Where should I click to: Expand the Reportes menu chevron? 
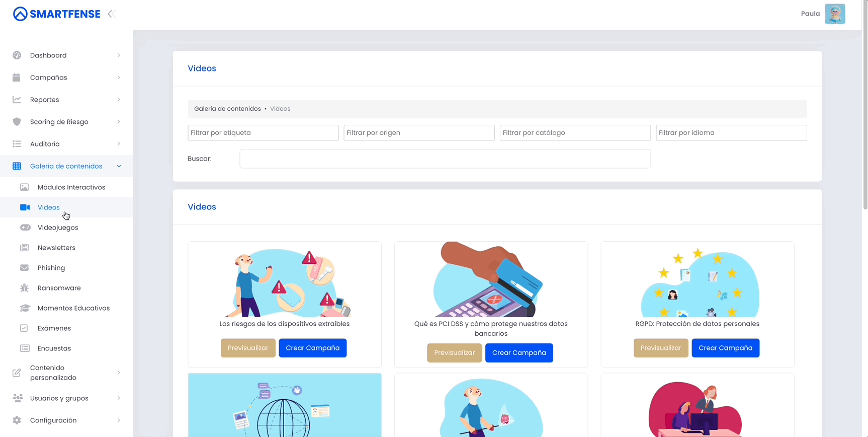coord(119,100)
